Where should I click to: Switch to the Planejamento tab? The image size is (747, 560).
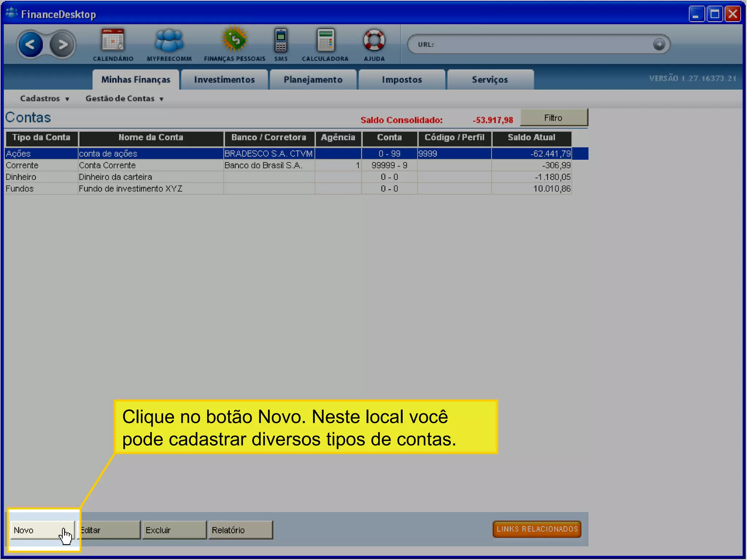313,79
